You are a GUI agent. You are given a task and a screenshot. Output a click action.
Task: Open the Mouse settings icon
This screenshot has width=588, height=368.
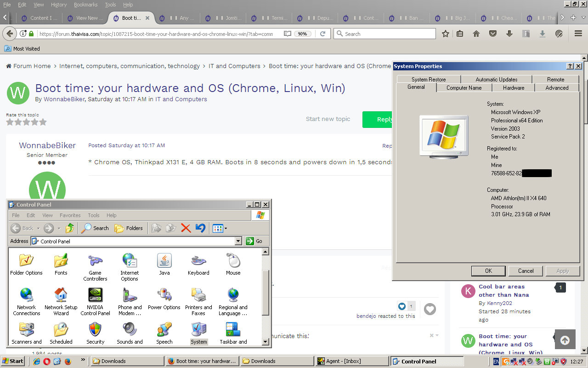[233, 264]
